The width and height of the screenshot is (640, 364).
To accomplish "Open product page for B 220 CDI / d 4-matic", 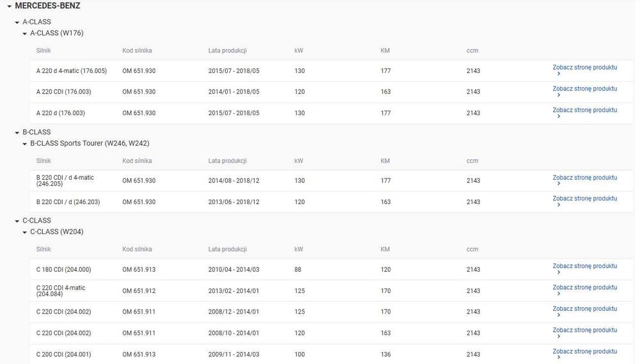I will coord(584,177).
